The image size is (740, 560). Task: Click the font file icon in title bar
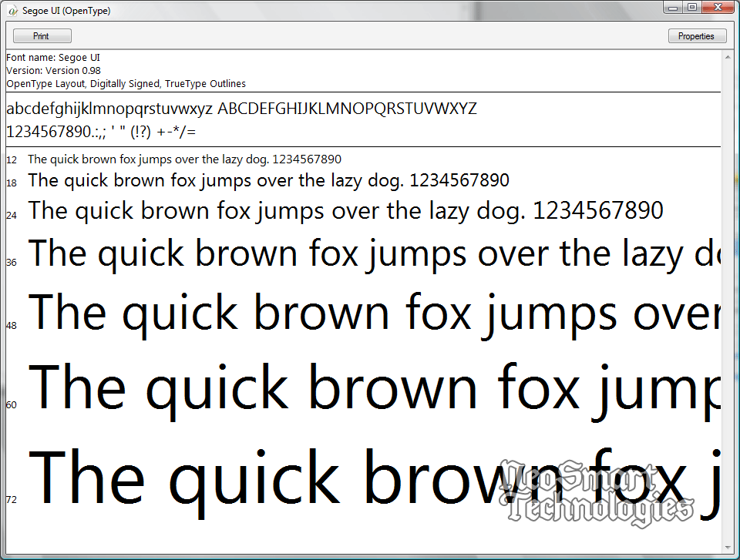coord(13,11)
